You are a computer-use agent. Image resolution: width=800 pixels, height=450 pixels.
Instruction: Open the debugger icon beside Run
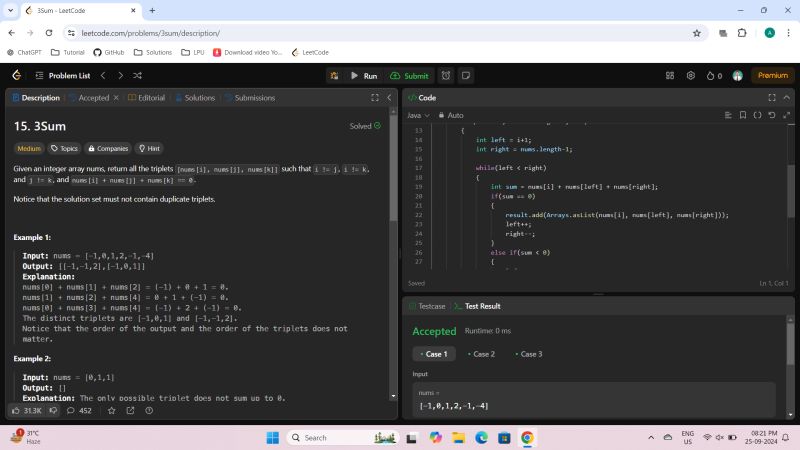coord(334,75)
